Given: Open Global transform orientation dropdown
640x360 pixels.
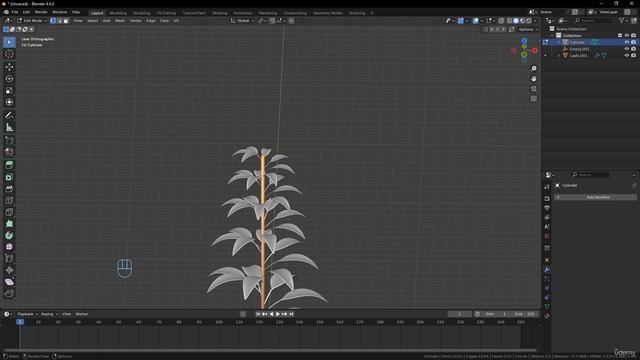Looking at the screenshot, I should coord(242,20).
